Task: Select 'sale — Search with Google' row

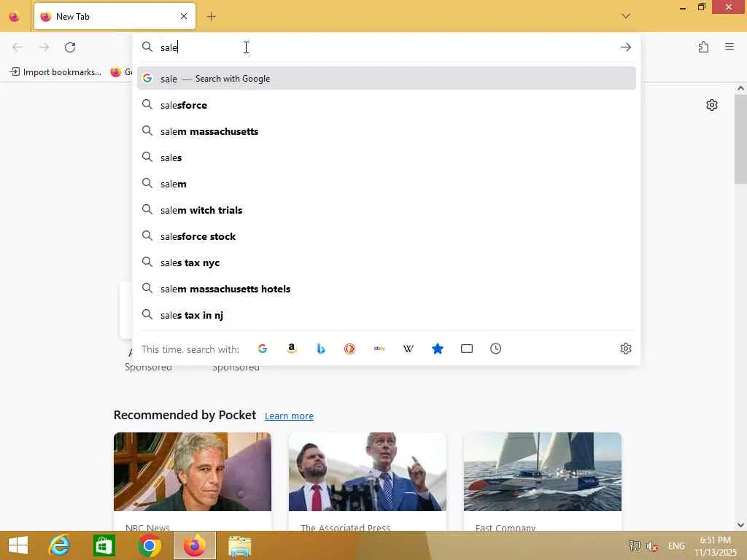Action: pos(387,79)
